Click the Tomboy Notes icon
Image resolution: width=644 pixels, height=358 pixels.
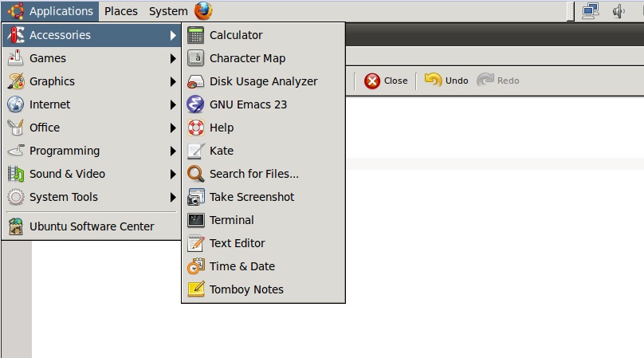tap(195, 289)
